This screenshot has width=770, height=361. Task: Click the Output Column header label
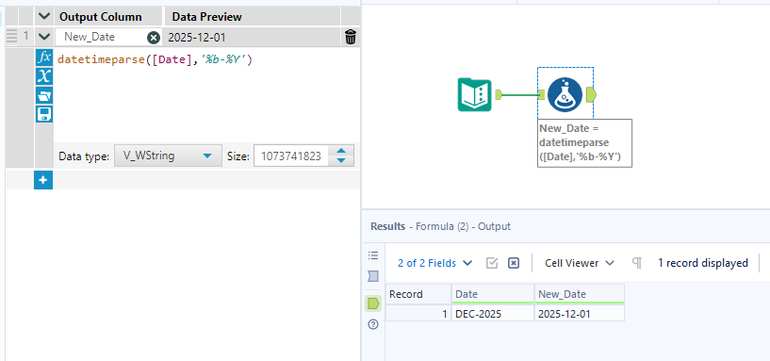point(100,17)
